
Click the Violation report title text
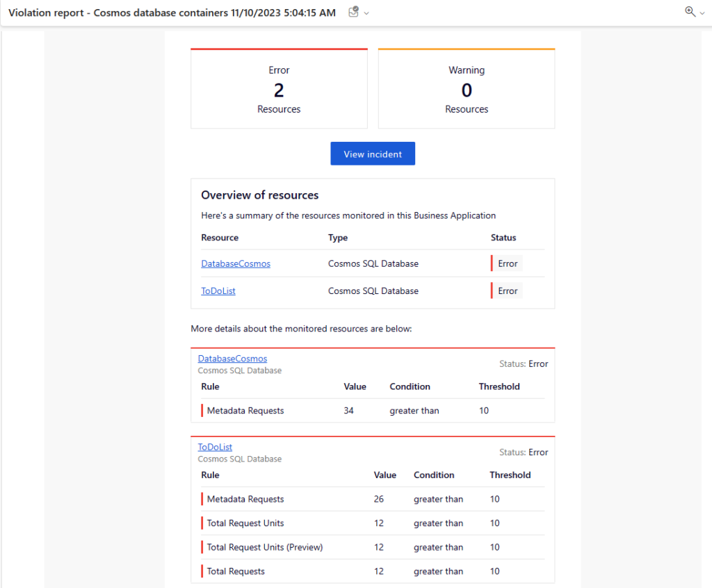coord(169,13)
